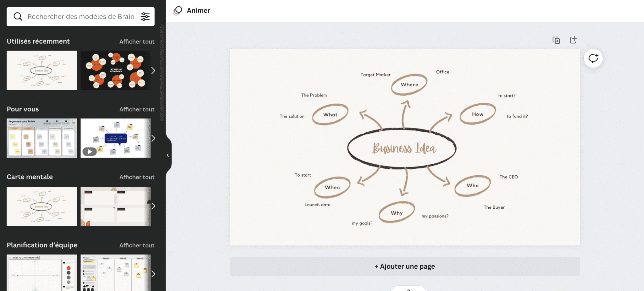Expand more Pour vous templates
The width and height of the screenshot is (644, 291).
point(153,138)
